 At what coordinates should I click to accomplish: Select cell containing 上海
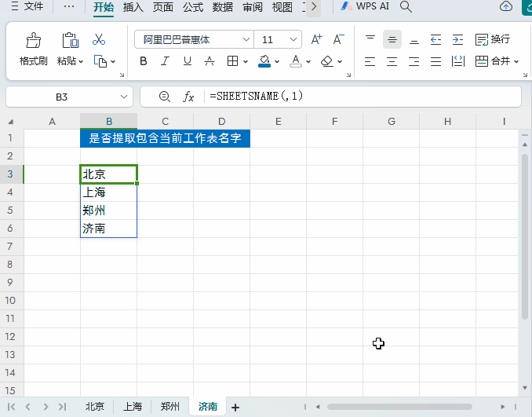coord(108,192)
